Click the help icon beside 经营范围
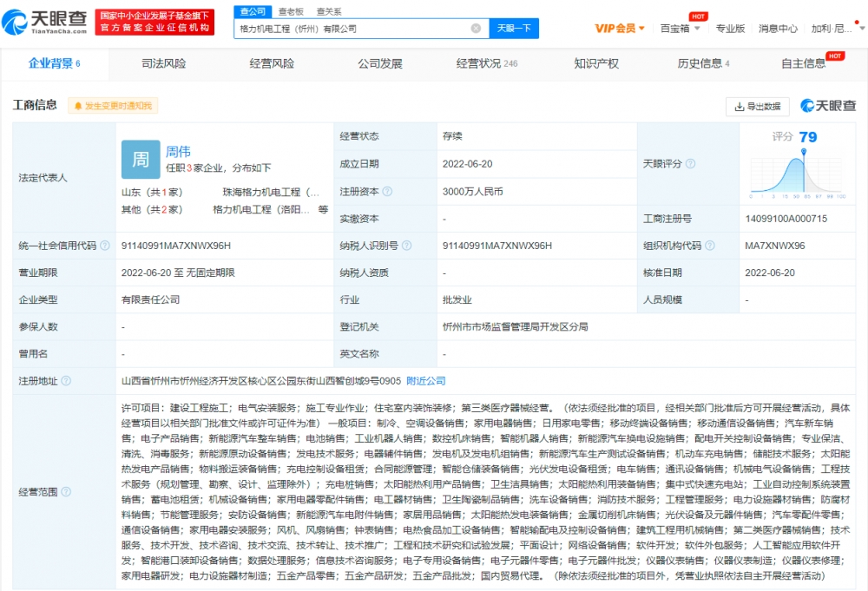Image resolution: width=868 pixels, height=591 pixels. click(x=66, y=492)
